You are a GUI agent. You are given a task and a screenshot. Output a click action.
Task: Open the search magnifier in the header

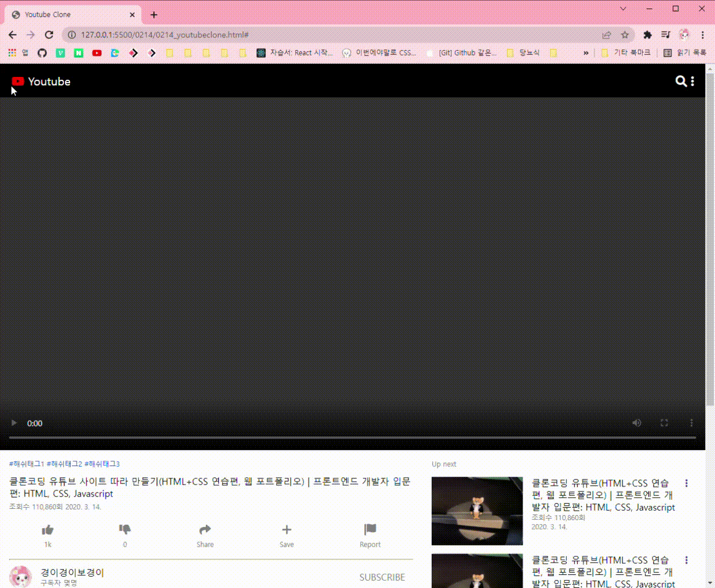681,81
